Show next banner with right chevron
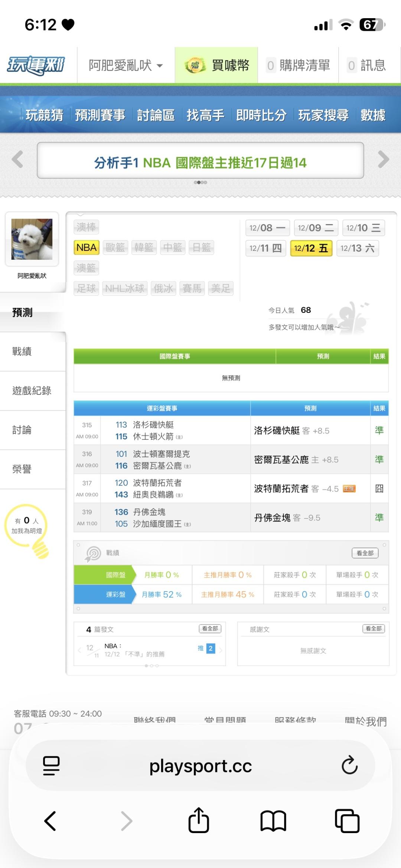This screenshot has height=868, width=401. (383, 160)
